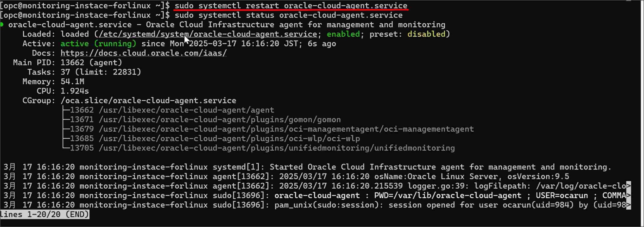Screen dimensions: 644x227
Task: Click the underlined systemctl restart command
Action: click(291, 6)
